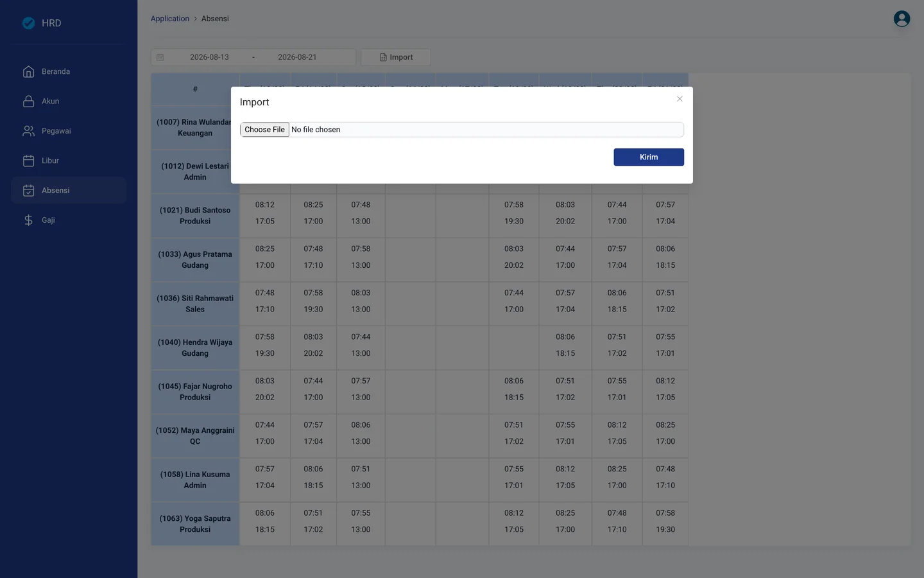This screenshot has width=924, height=578.
Task: Select row '(1052) Maya Anggraini QC'
Action: [x=195, y=436]
